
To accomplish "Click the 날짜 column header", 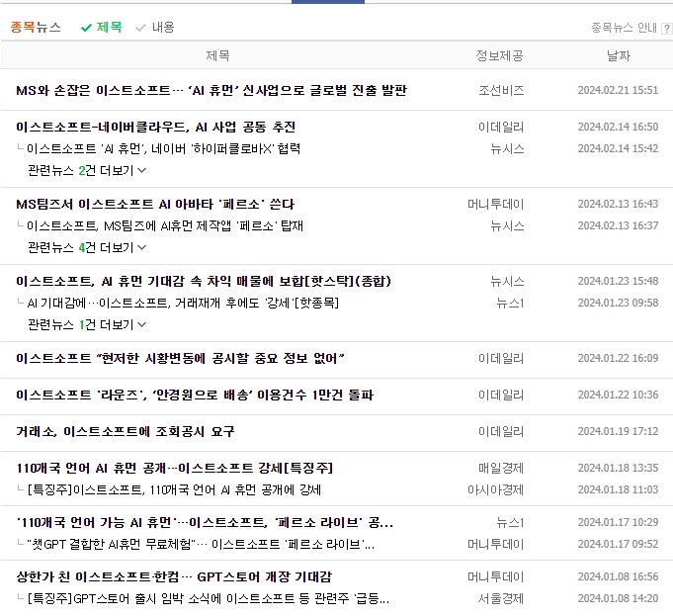I will coord(618,55).
